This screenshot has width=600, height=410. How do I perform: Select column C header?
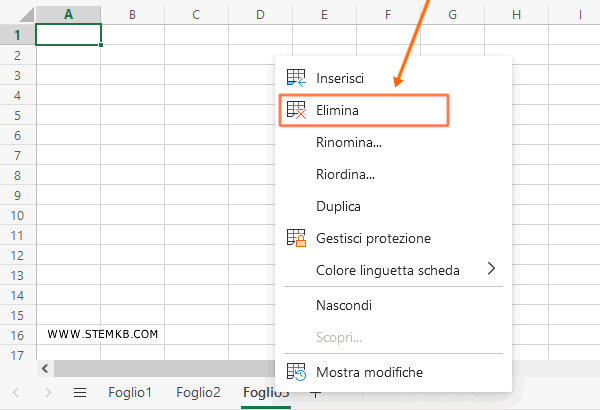coord(196,15)
